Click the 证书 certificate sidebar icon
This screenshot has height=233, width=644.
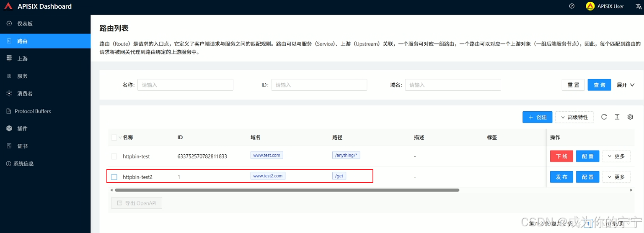pyautogui.click(x=9, y=146)
